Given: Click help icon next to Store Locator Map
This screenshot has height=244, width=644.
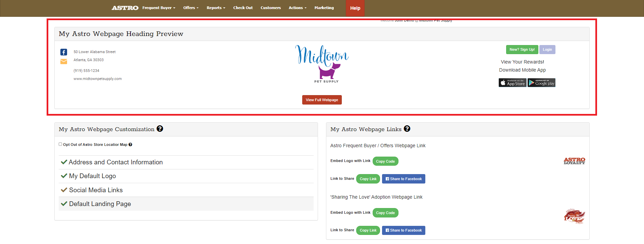Looking at the screenshot, I should [x=130, y=145].
